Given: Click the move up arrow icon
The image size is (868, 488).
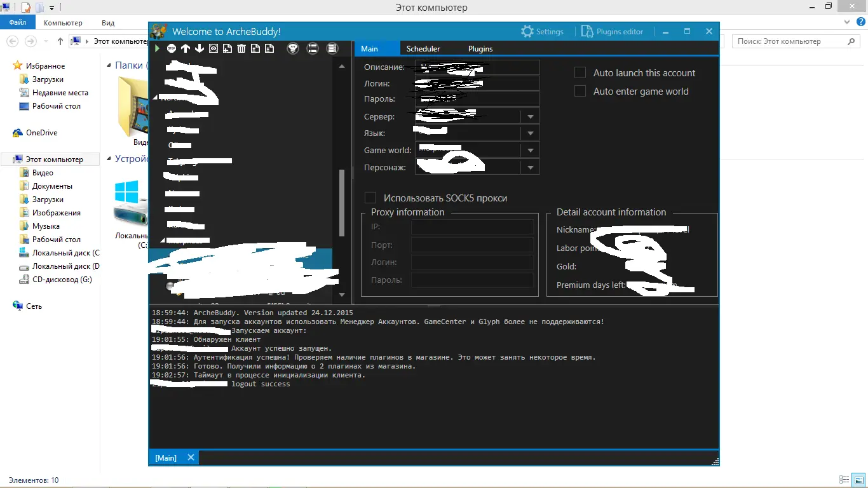Looking at the screenshot, I should (186, 48).
